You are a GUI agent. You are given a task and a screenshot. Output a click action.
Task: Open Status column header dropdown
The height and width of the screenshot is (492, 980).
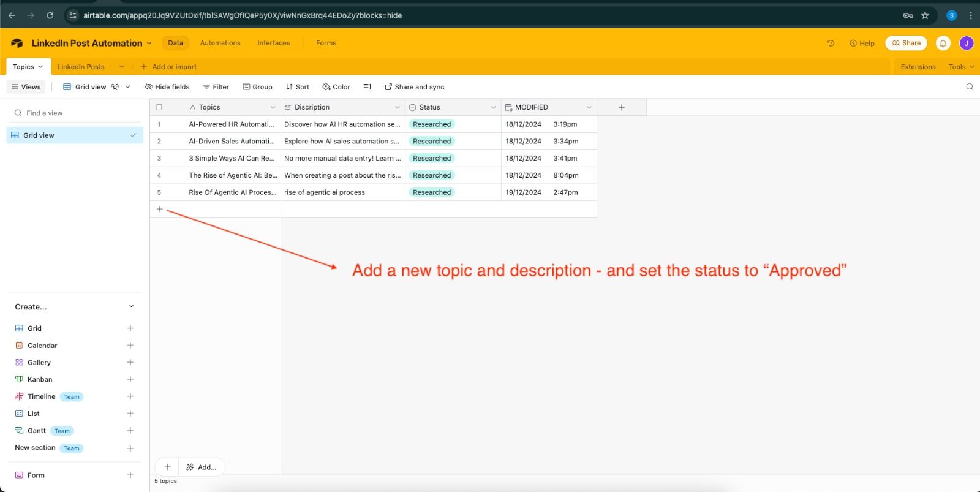[493, 107]
